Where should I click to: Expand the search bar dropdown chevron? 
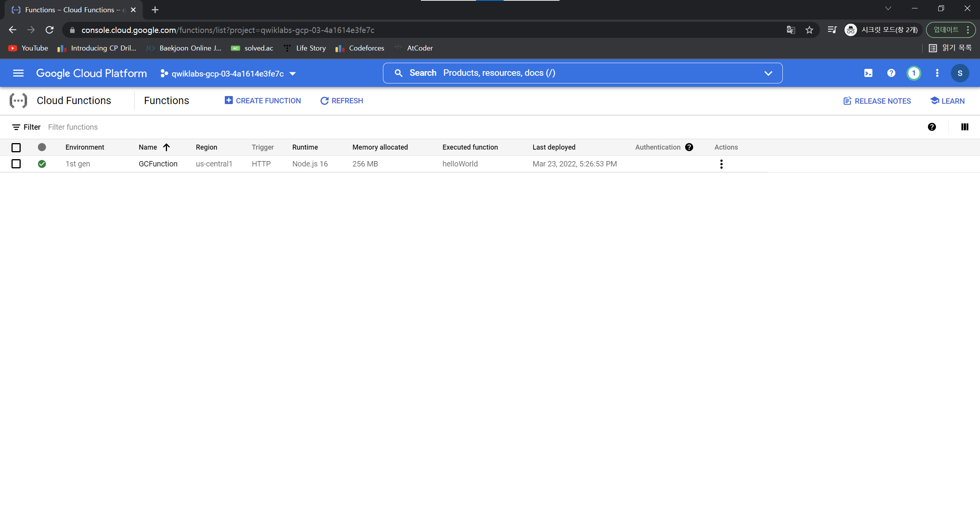pos(768,73)
